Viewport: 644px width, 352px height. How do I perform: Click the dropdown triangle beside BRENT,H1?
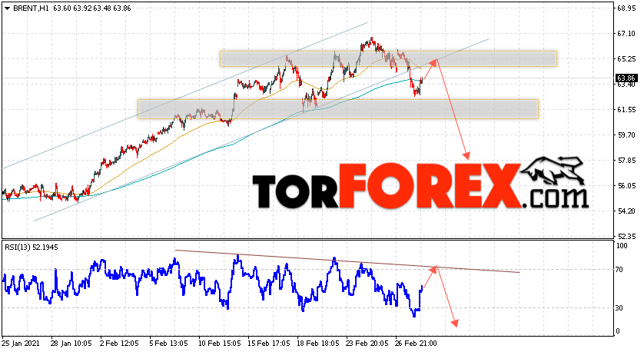point(8,8)
